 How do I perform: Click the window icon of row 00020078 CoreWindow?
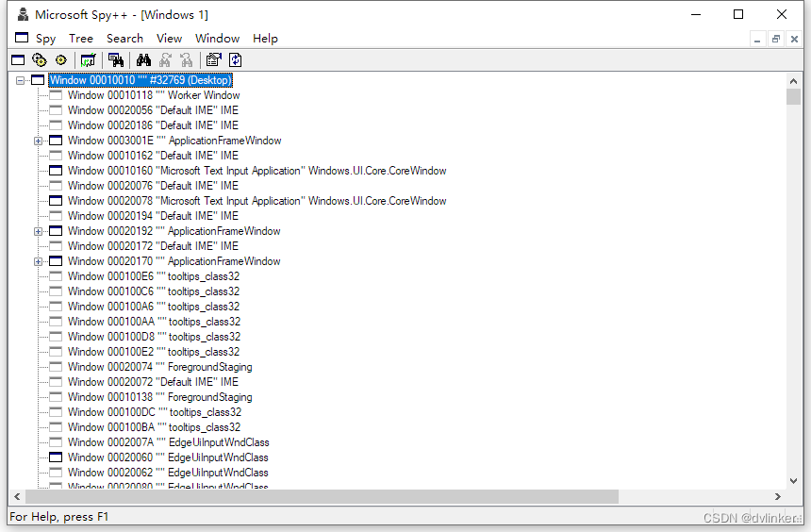tap(56, 201)
